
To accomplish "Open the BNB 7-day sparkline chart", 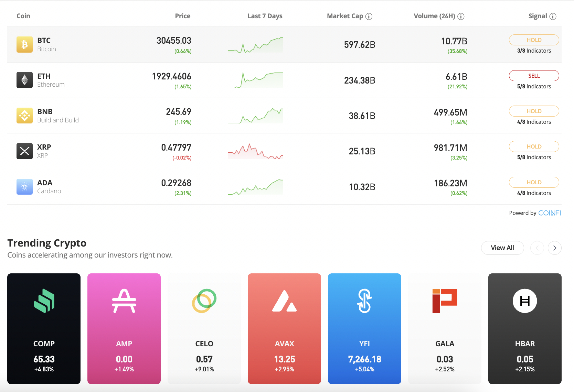I will point(255,116).
